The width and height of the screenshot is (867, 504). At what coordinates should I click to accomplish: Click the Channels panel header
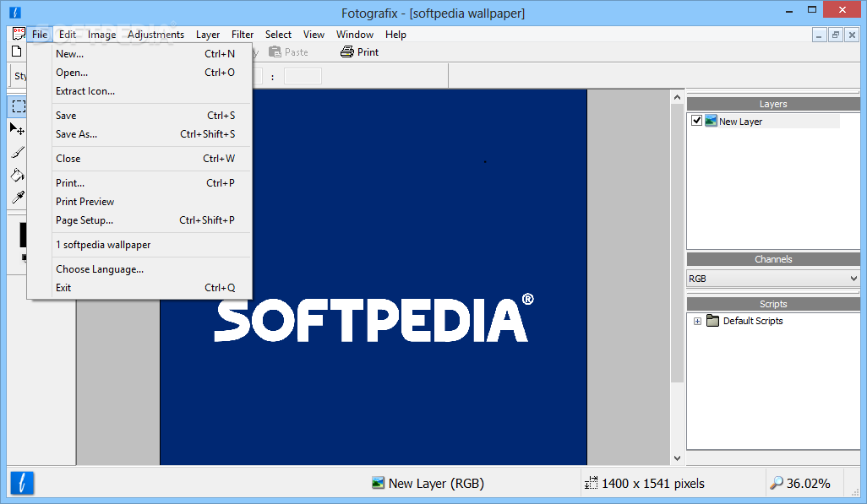point(773,259)
